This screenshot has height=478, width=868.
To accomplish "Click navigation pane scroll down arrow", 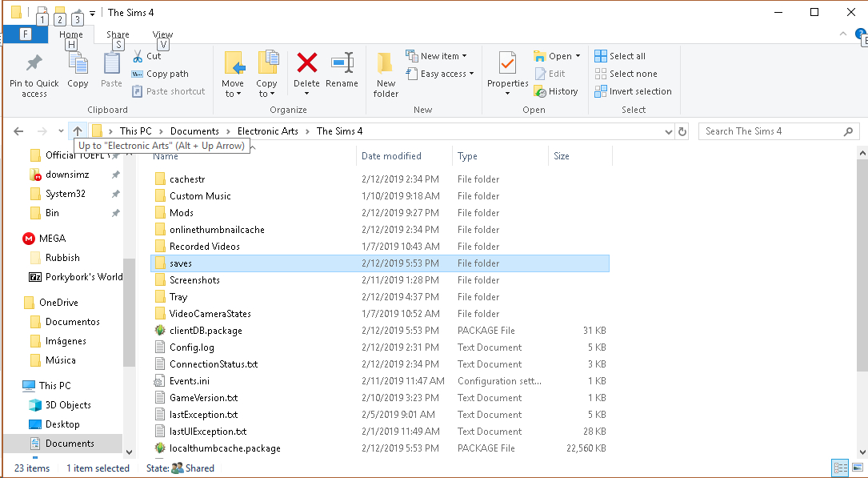I will [x=129, y=452].
